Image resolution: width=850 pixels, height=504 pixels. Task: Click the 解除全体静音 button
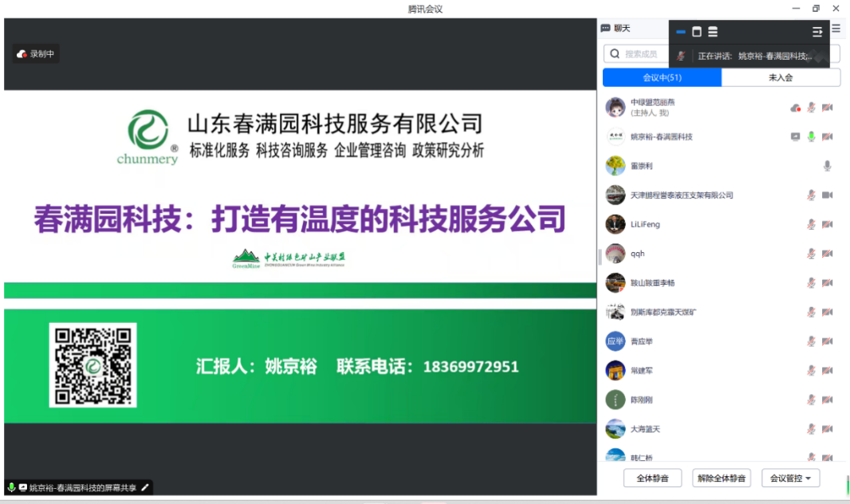tap(722, 478)
